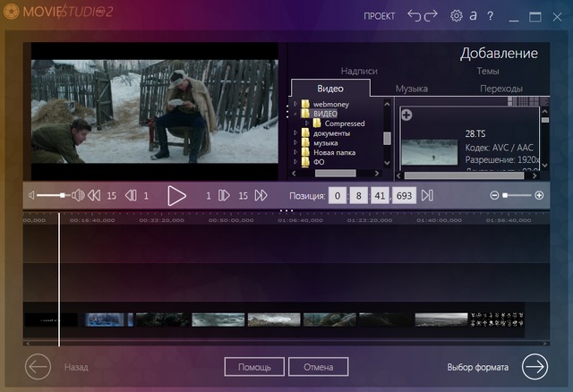Screen dimensions: 573x392
Task: Expand the Compressed subfolder
Action: pos(306,124)
